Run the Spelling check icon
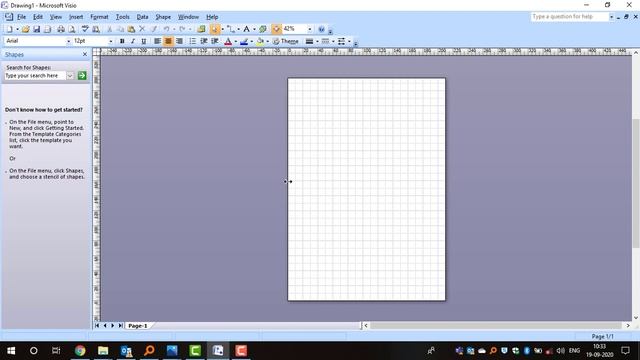 point(85,29)
